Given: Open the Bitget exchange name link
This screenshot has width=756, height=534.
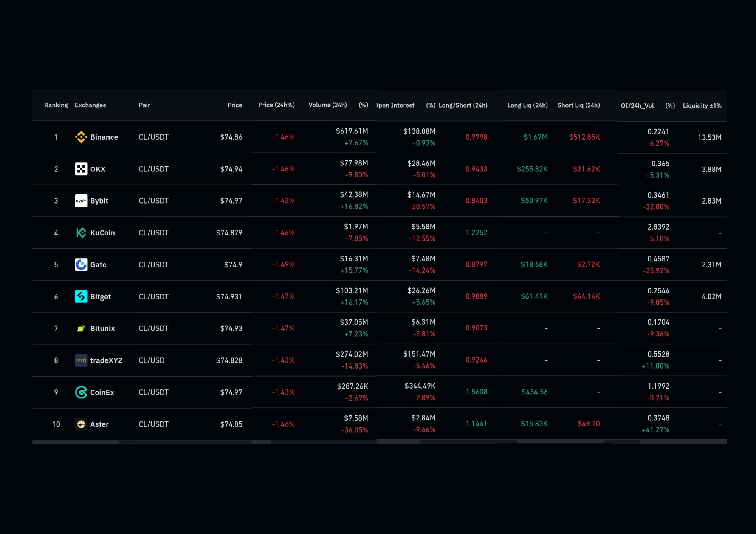Looking at the screenshot, I should pos(100,297).
